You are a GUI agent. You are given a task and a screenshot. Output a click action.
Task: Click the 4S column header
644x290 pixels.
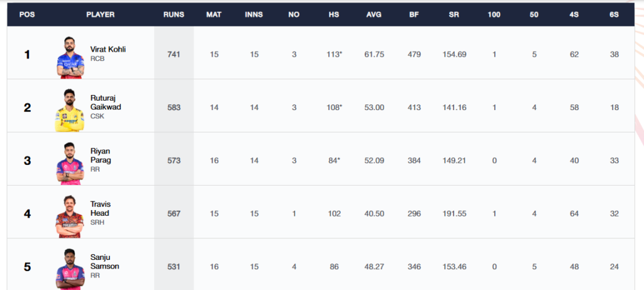click(574, 15)
